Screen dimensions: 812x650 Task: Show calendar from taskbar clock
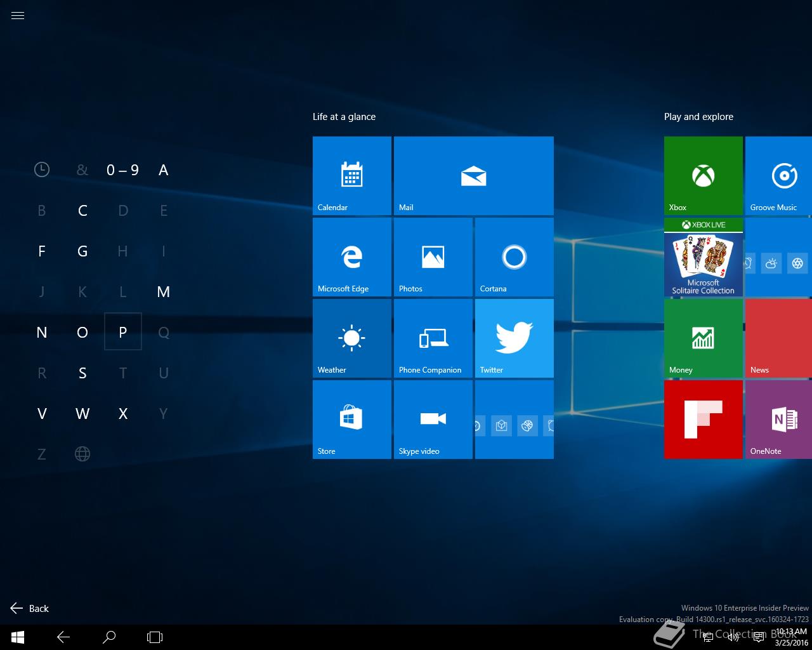click(791, 637)
